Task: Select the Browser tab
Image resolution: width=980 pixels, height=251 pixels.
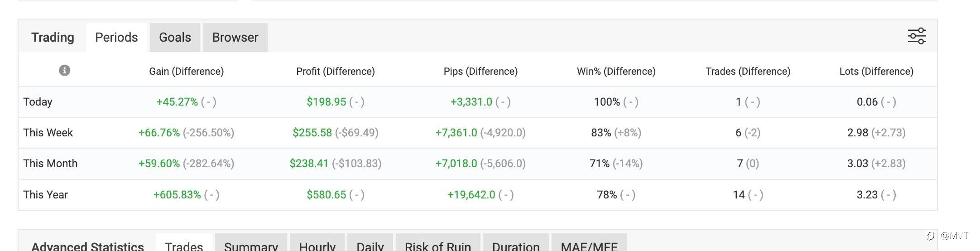Action: (235, 37)
